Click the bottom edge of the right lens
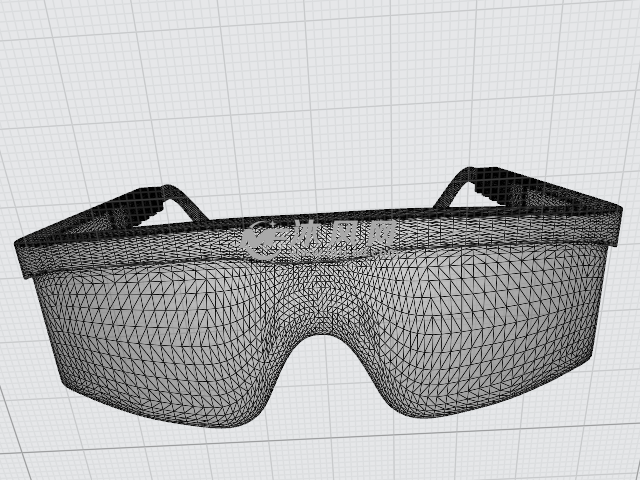 click(470, 405)
